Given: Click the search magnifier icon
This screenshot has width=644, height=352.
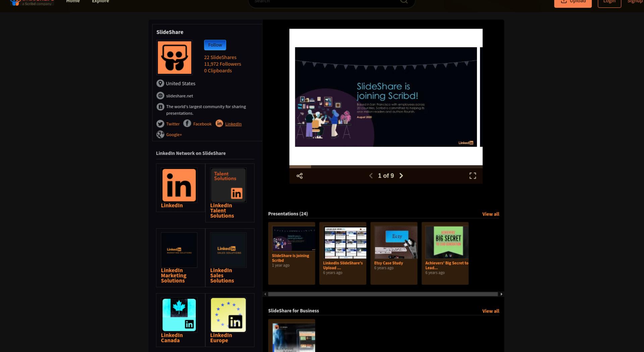Looking at the screenshot, I should tap(404, 1).
